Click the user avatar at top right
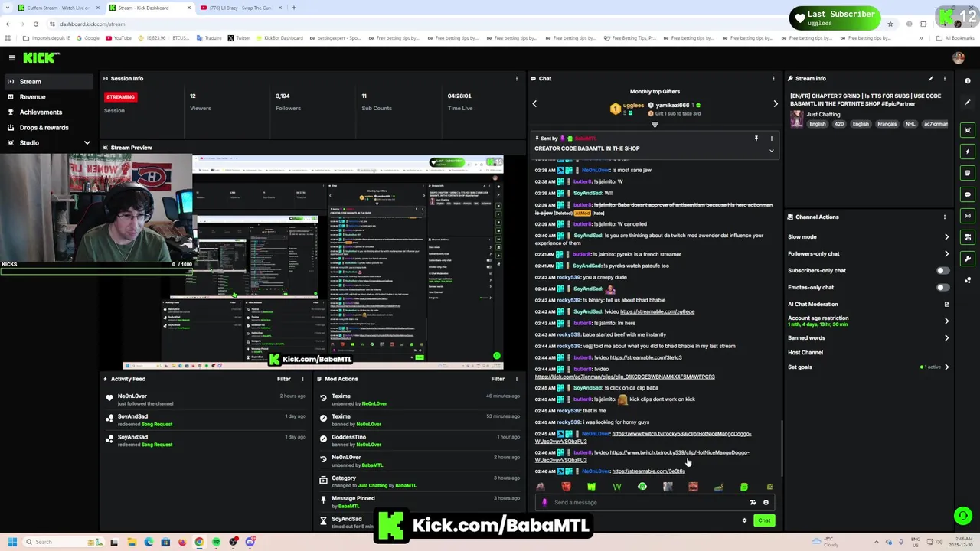The height and width of the screenshot is (551, 980). click(x=959, y=57)
